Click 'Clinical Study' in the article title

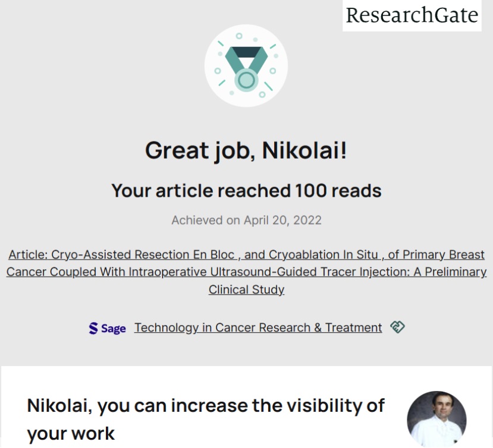tap(246, 290)
